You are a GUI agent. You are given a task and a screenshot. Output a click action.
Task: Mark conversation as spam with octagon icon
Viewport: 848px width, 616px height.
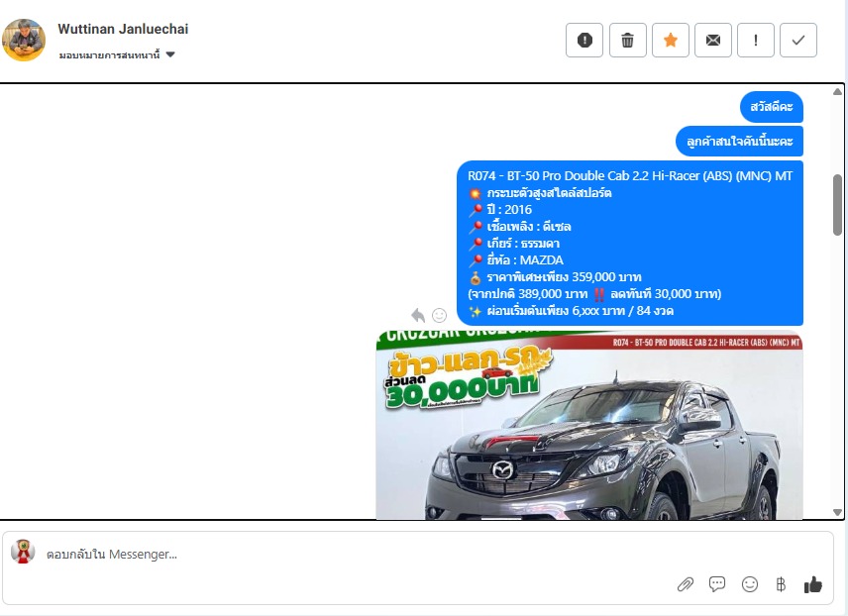[x=584, y=40]
